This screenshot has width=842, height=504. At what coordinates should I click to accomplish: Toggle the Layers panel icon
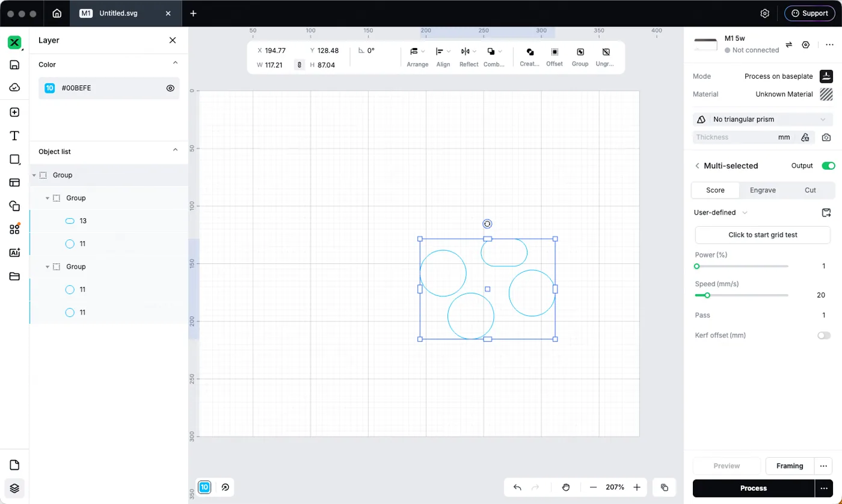coord(14,488)
